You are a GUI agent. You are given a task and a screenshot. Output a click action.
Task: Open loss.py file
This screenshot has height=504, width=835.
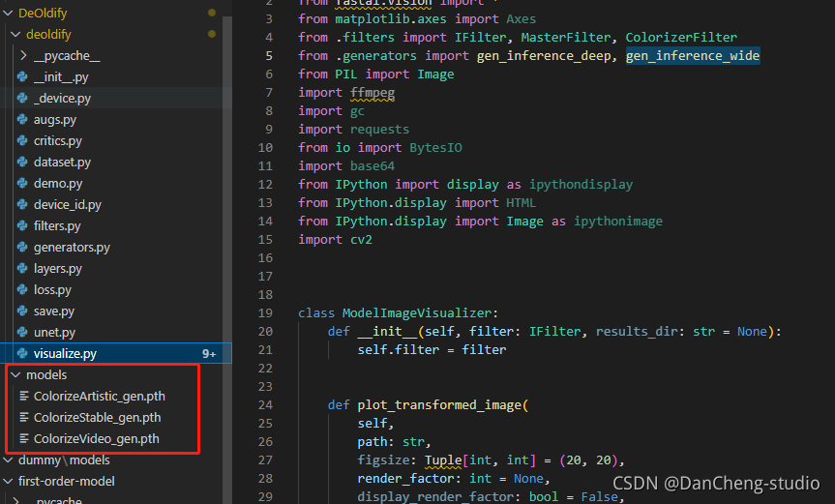click(52, 290)
